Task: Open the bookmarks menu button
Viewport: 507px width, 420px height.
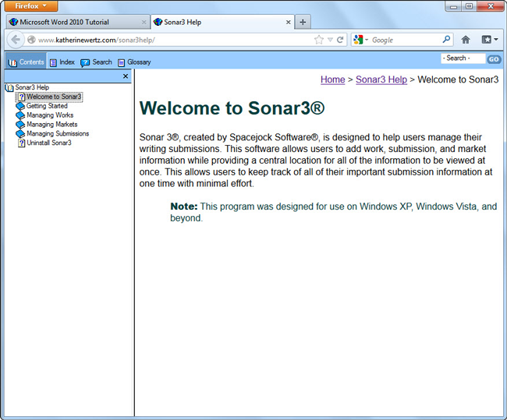Action: [490, 40]
